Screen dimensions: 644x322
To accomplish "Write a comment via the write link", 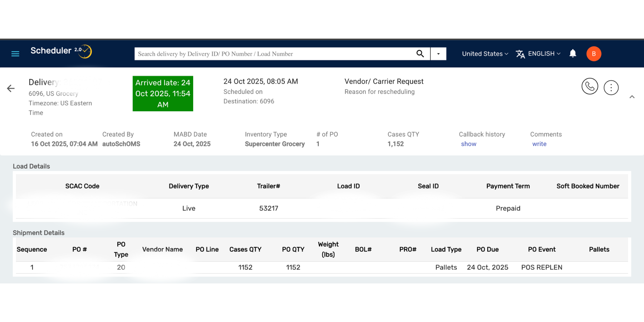I will click(539, 144).
